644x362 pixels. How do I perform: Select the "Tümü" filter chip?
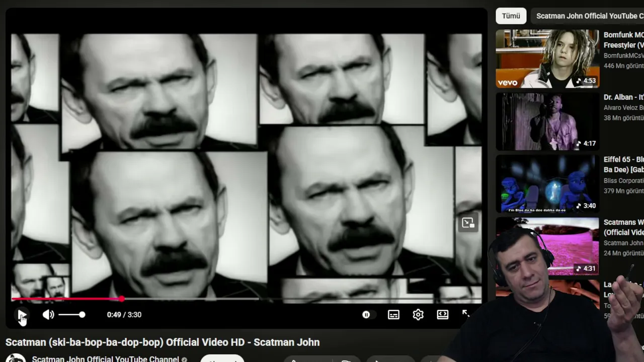click(511, 16)
